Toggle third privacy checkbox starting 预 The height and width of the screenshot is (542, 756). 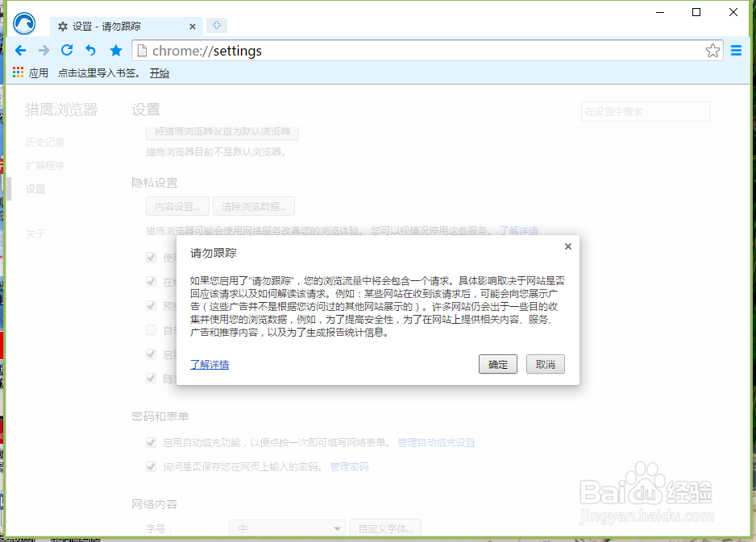tap(151, 306)
